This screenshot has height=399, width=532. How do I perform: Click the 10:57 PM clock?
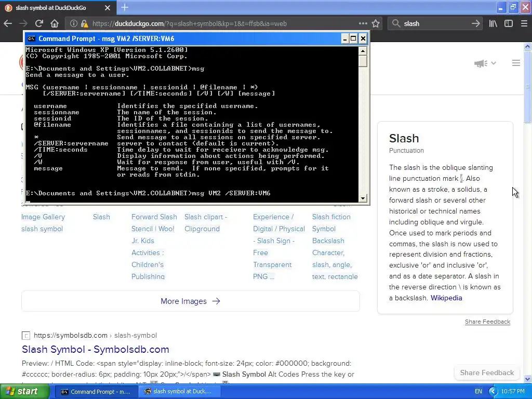pyautogui.click(x=513, y=392)
